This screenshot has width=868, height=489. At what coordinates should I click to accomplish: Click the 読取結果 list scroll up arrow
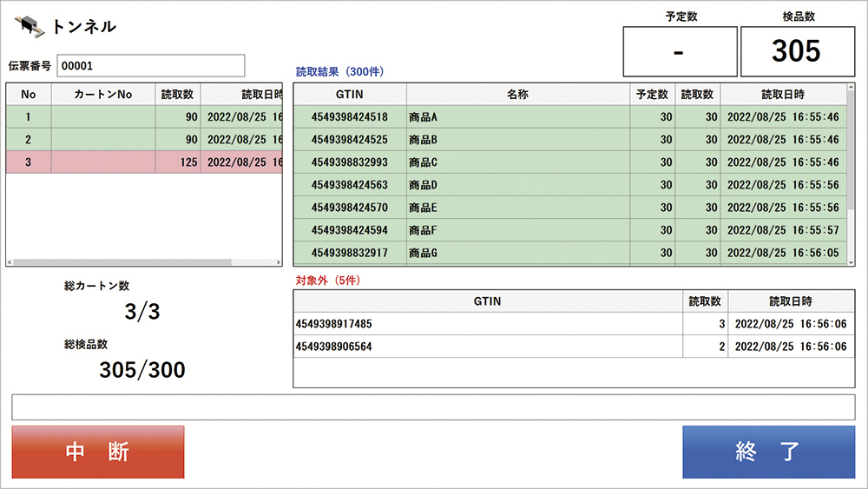point(851,88)
